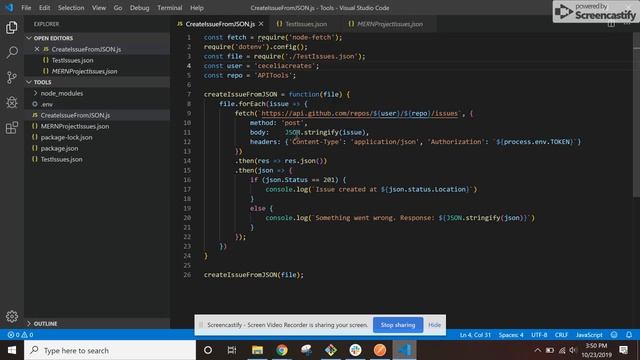Open package-lock.json in explorer

coord(97,137)
